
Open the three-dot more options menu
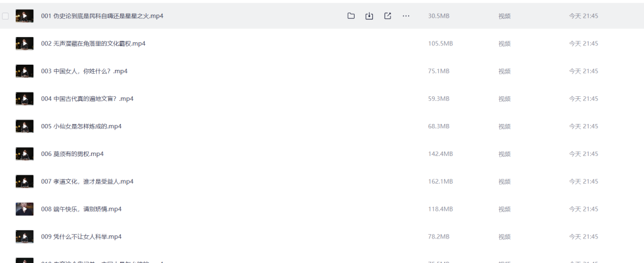click(406, 16)
